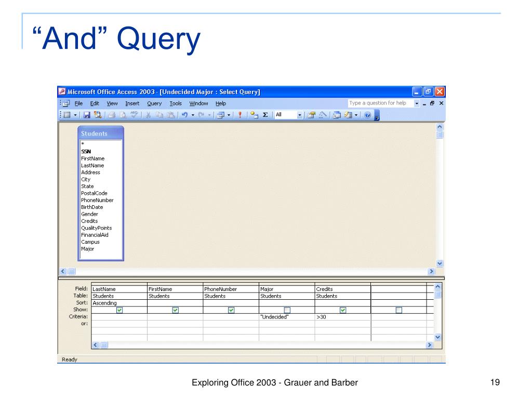Image resolution: width=532 pixels, height=399 pixels.
Task: Click the Build icon
Action: click(323, 115)
